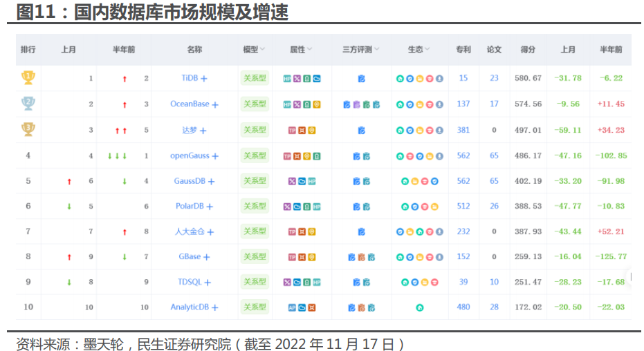Open the 生态 column filter dropdown
This screenshot has width=644, height=351.
click(427, 49)
